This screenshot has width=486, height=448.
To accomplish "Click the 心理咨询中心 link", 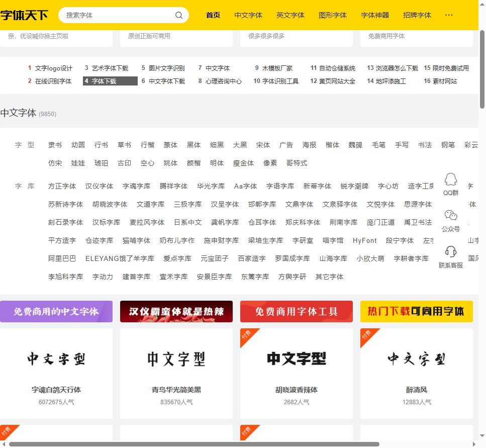I will pyautogui.click(x=224, y=81).
